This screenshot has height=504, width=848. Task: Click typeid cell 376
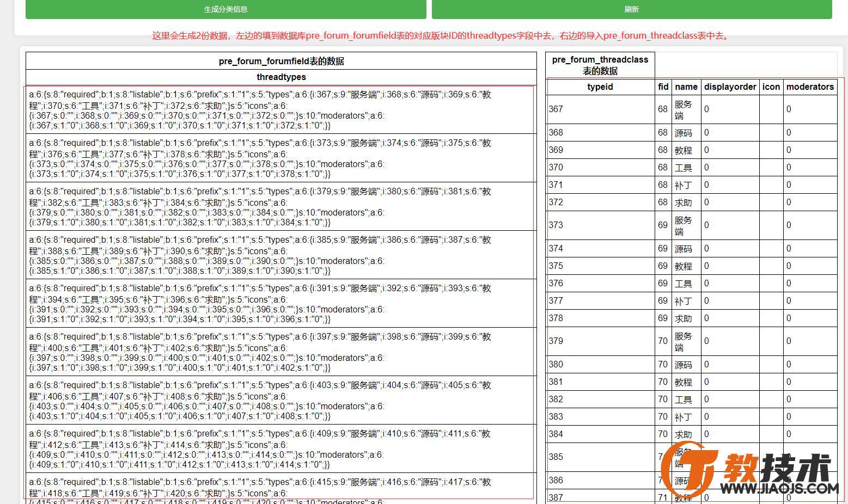pos(600,283)
